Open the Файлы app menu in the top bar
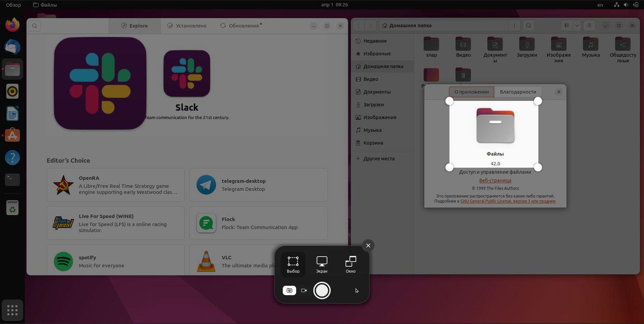 click(45, 5)
